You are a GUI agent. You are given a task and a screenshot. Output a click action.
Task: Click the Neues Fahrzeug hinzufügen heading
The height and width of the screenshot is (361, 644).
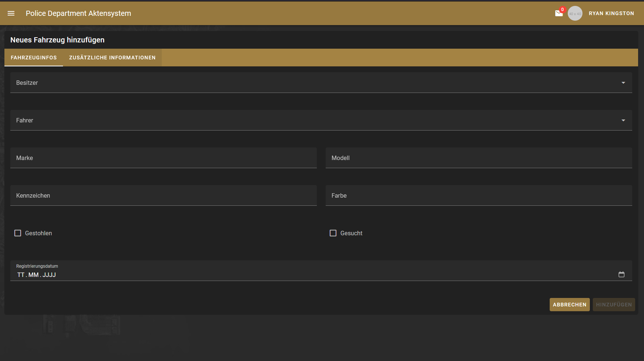57,40
